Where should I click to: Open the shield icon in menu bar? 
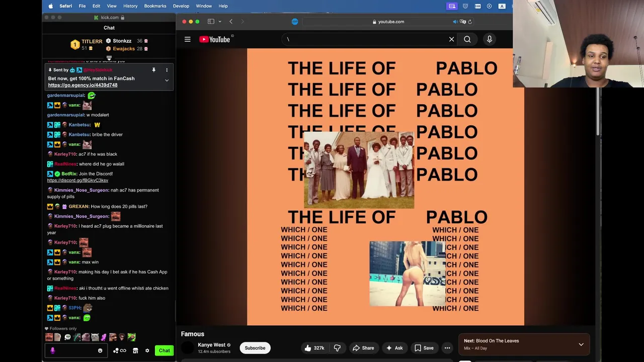click(x=465, y=6)
